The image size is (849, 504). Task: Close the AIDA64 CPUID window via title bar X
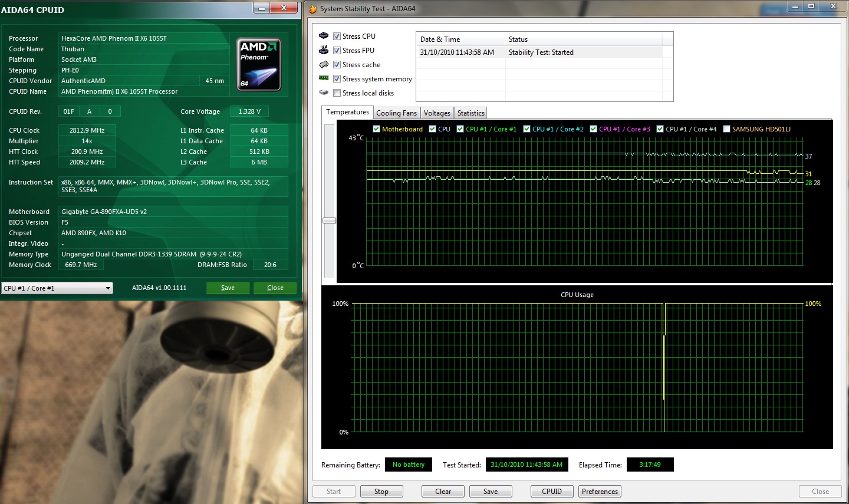(284, 8)
